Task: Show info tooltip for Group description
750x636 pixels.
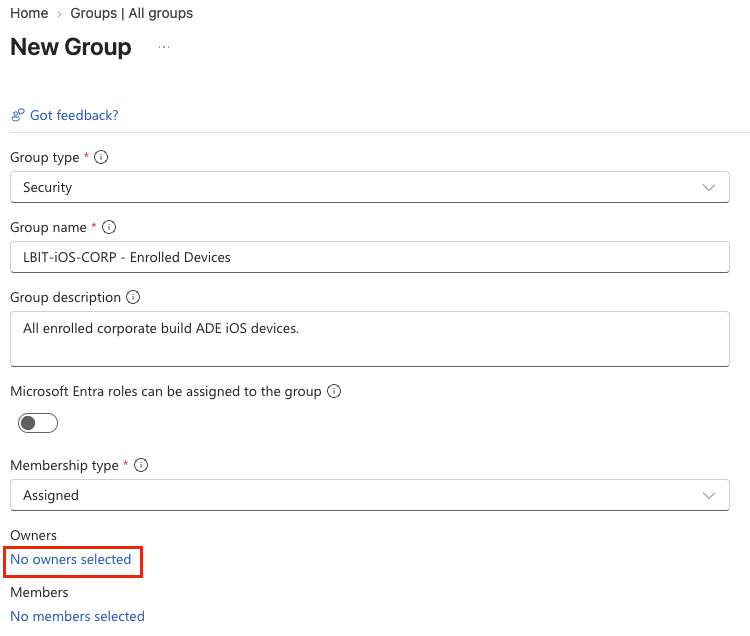Action: click(x=133, y=297)
